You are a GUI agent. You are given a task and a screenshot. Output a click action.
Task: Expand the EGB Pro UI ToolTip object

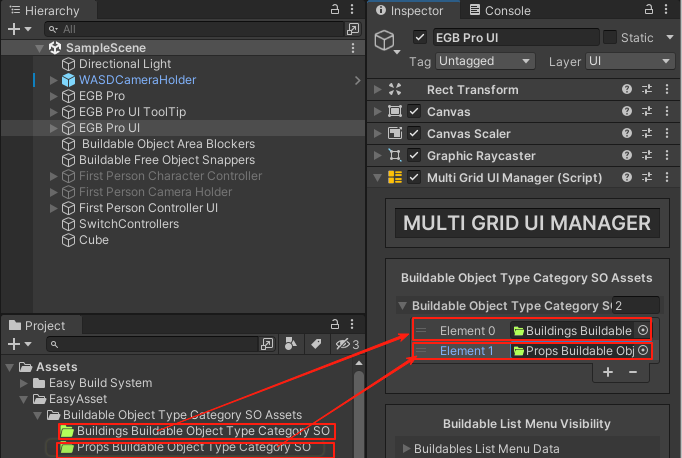pyautogui.click(x=53, y=112)
